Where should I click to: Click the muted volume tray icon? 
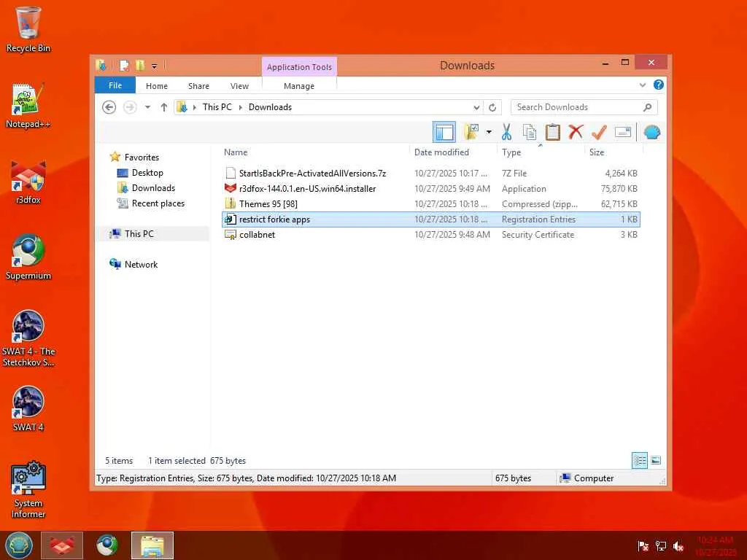[678, 545]
